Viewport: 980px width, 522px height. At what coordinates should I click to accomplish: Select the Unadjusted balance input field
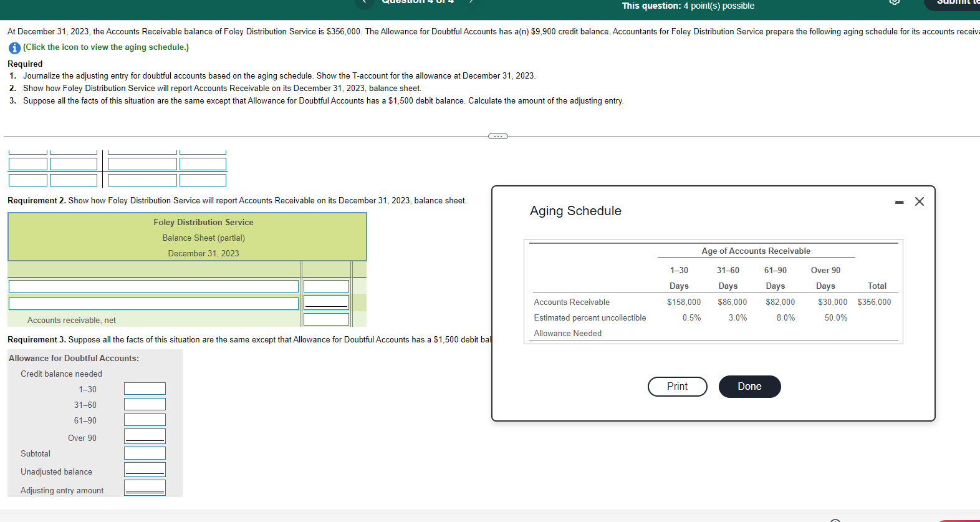(145, 470)
